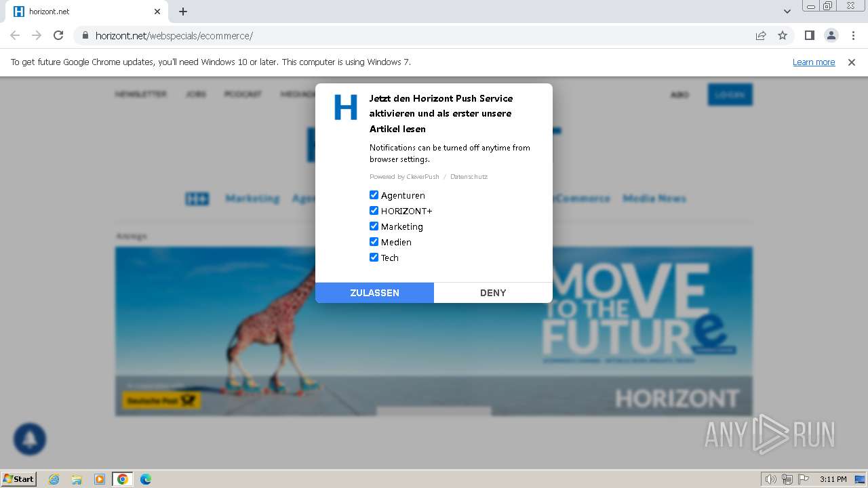
Task: Uncheck the Marketing checkbox
Action: click(374, 226)
